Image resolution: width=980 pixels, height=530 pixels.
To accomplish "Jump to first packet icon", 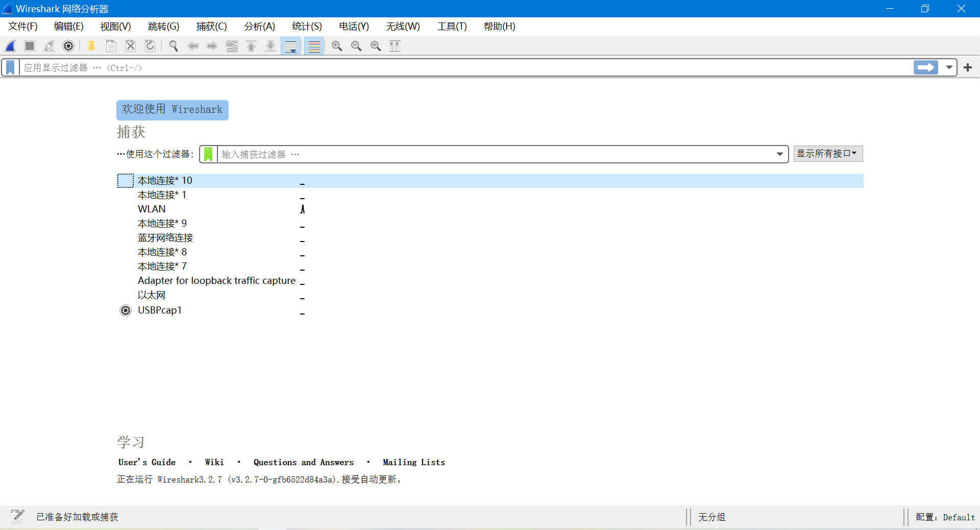I will (x=251, y=46).
